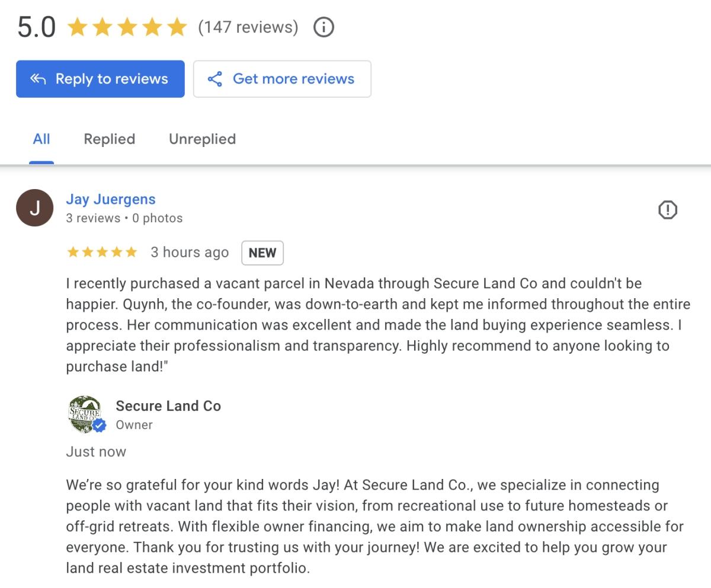Screen dimensions: 711x588
Task: Click the '3 hours ago' timestamp
Action: (x=190, y=253)
